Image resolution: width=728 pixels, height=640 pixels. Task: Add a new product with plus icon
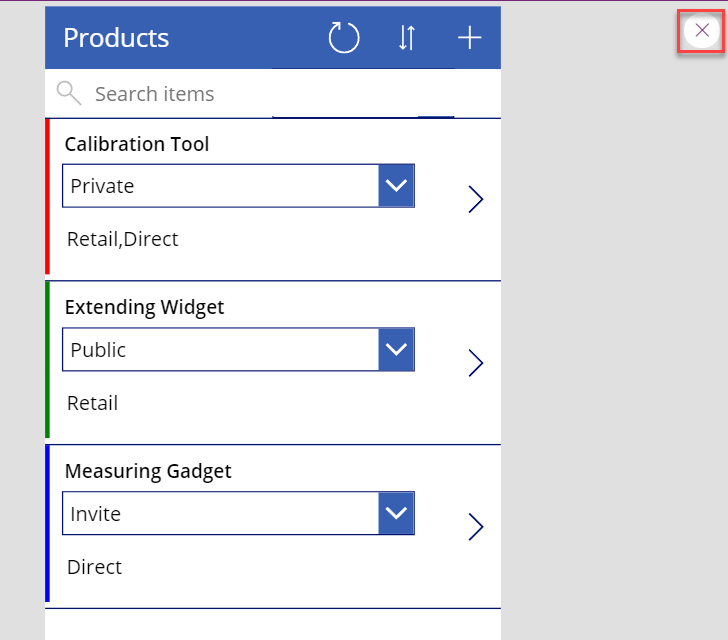(x=469, y=38)
